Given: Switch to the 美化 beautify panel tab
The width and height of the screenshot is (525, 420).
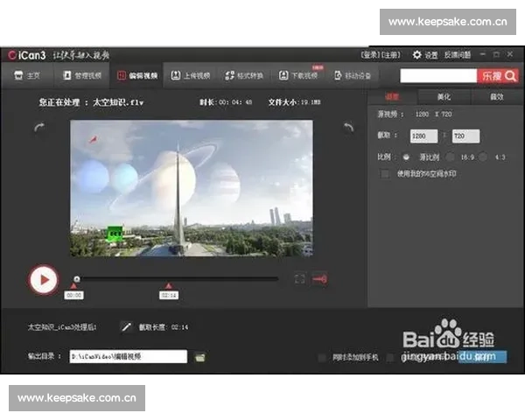Looking at the screenshot, I should click(x=444, y=97).
